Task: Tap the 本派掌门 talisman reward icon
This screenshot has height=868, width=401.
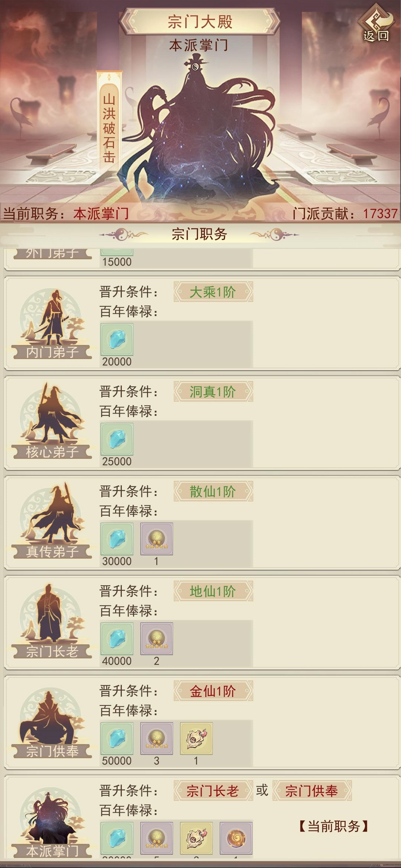Action: pyautogui.click(x=196, y=838)
